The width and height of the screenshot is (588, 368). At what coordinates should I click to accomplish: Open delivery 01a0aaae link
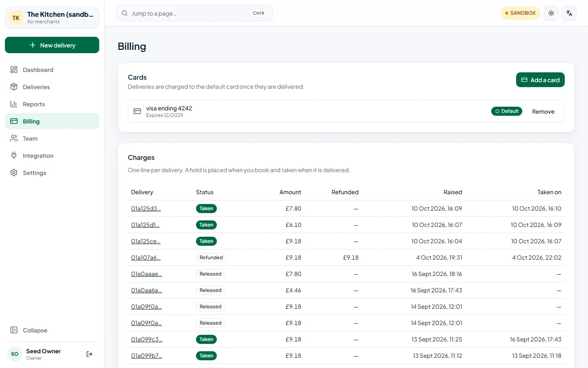147,274
